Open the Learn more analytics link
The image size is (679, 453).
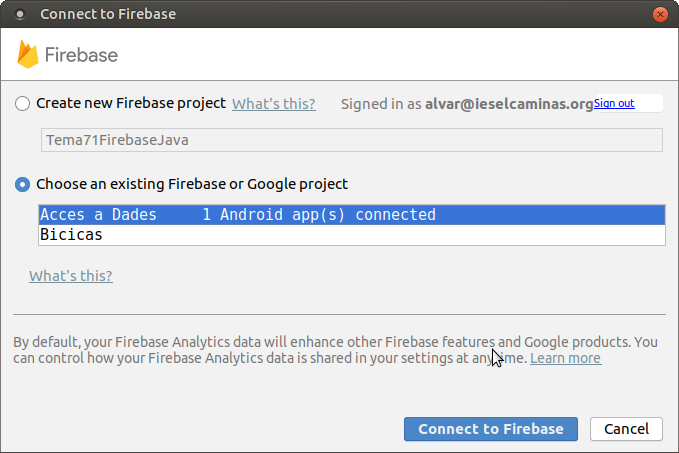click(x=566, y=358)
